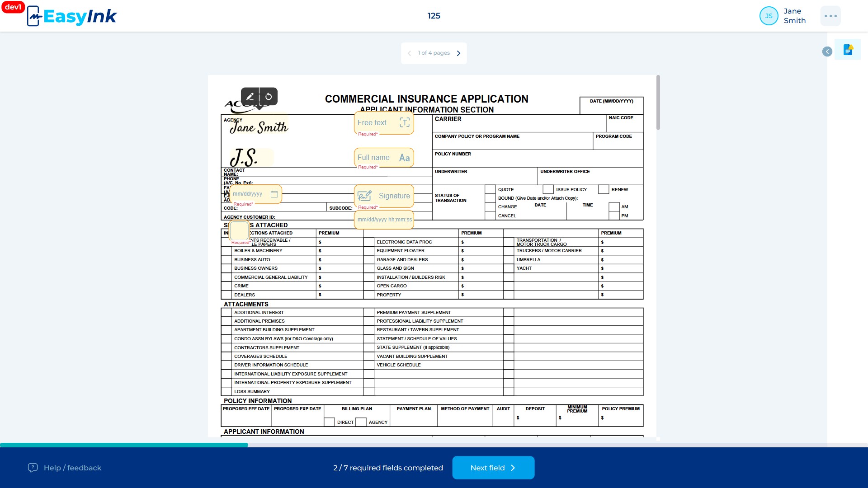
Task: Click the Next field button
Action: coord(493,468)
